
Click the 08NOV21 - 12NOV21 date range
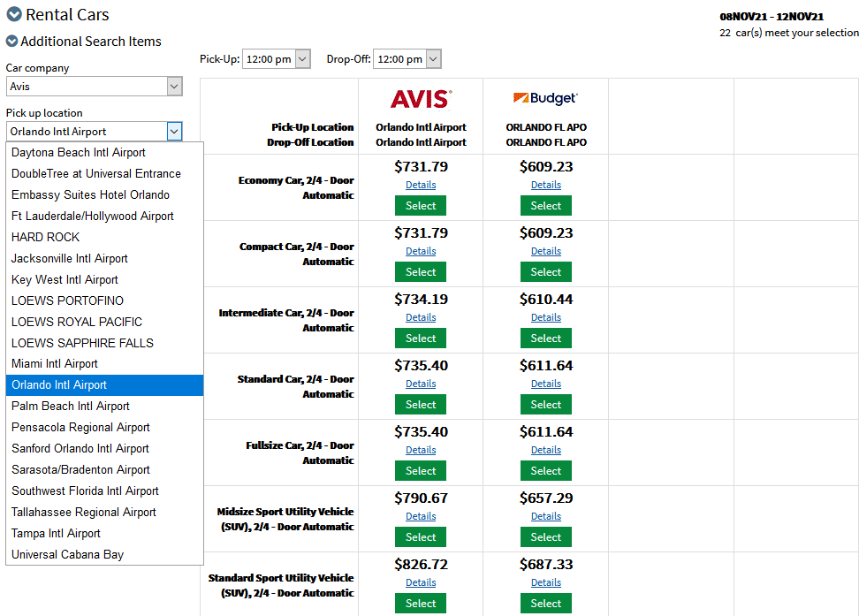[772, 17]
